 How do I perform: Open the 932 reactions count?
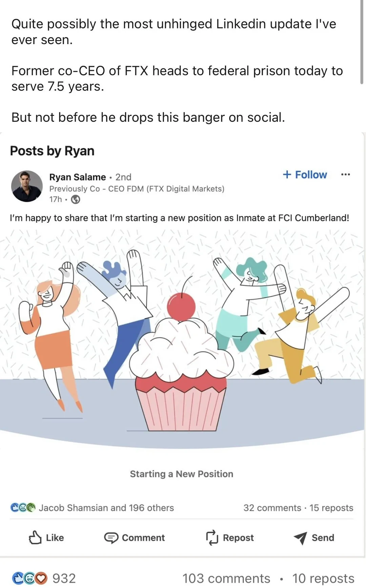(x=64, y=578)
